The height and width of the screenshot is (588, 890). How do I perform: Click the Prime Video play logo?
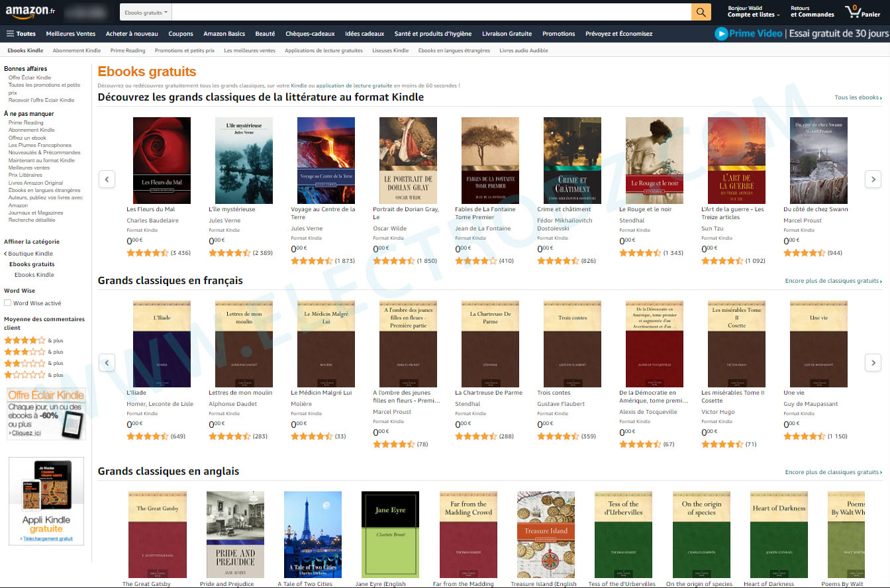click(x=721, y=34)
